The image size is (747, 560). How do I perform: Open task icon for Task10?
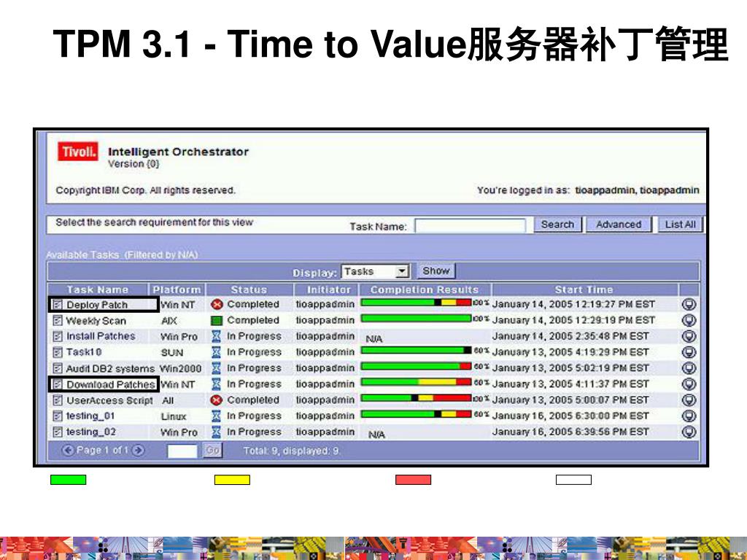tap(58, 352)
